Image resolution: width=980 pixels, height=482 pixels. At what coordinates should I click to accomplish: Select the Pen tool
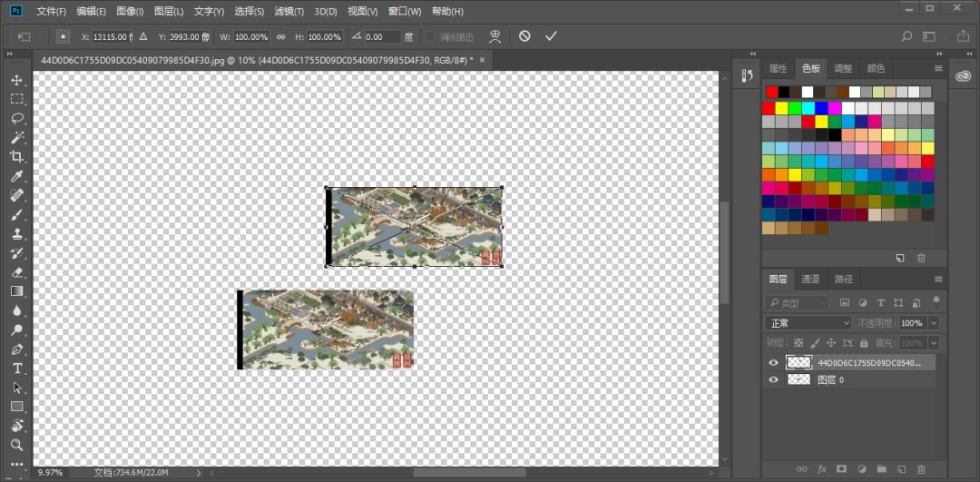pyautogui.click(x=17, y=349)
